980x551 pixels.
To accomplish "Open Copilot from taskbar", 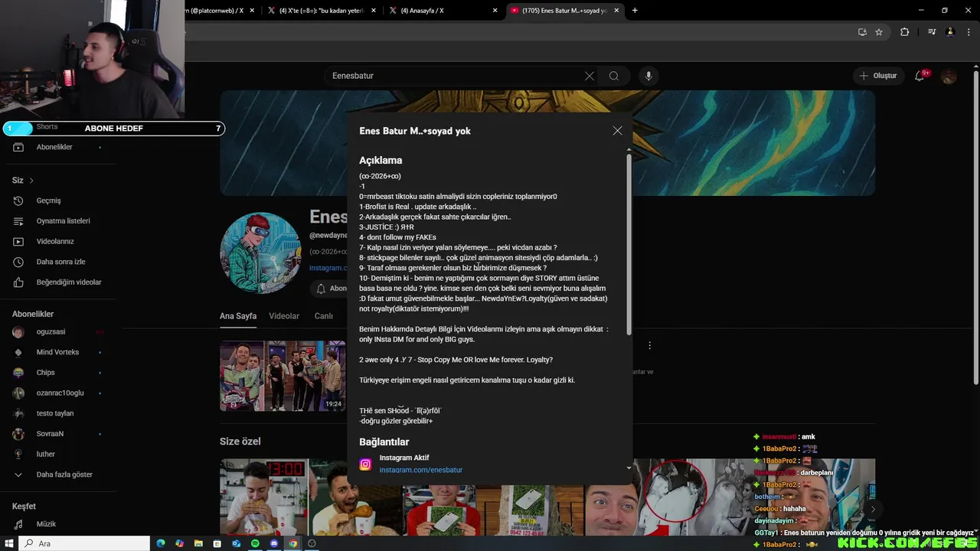I will [x=179, y=543].
